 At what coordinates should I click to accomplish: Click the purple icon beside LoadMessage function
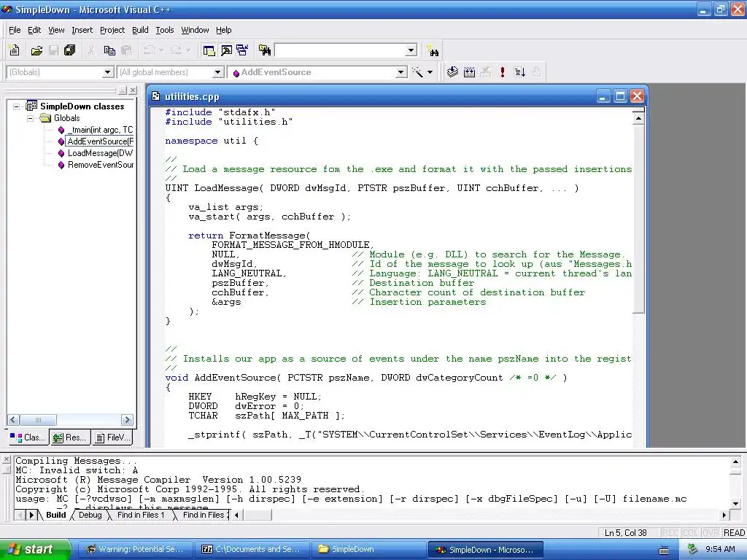coord(61,153)
